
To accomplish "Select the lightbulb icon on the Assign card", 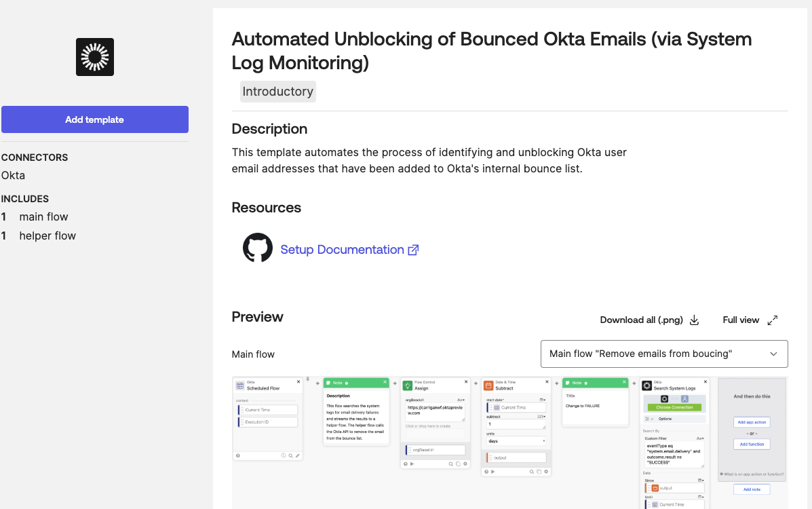I will (x=408, y=385).
